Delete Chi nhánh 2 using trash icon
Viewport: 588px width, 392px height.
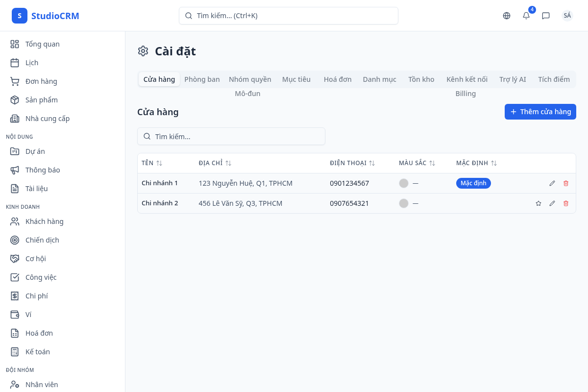(566, 203)
